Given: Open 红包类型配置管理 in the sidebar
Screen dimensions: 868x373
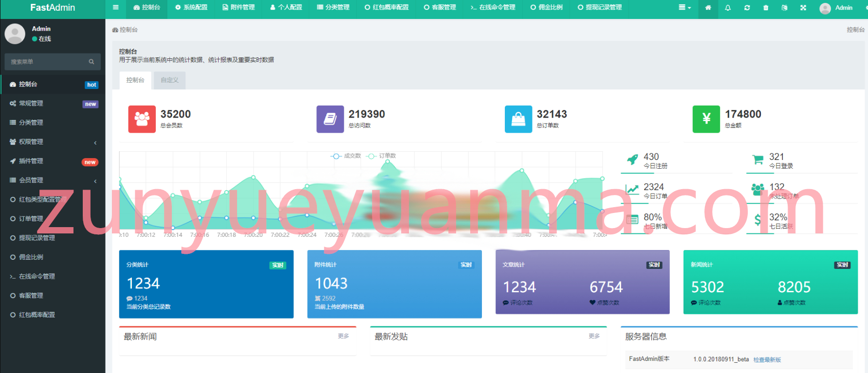Looking at the screenshot, I should click(x=53, y=199).
